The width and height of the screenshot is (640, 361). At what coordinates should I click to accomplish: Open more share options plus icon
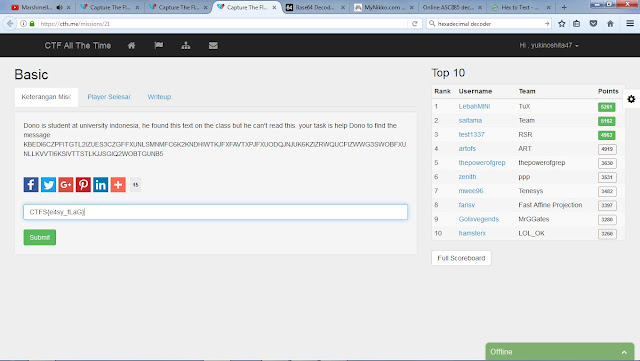(x=118, y=185)
